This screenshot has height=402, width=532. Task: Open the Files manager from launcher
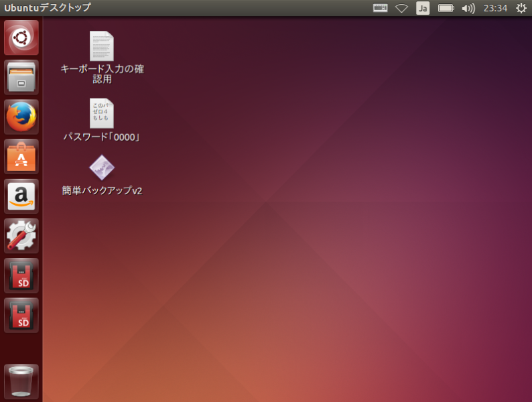21,78
